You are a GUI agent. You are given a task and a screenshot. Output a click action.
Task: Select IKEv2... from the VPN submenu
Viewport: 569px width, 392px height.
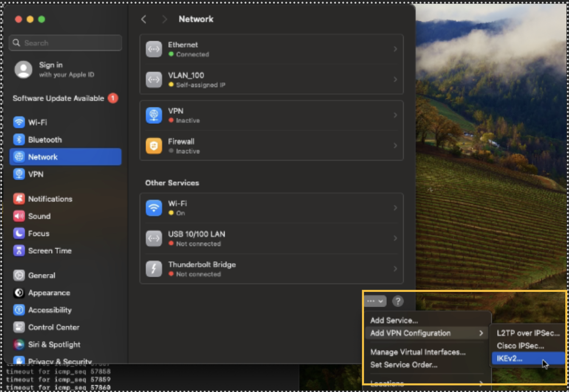510,358
